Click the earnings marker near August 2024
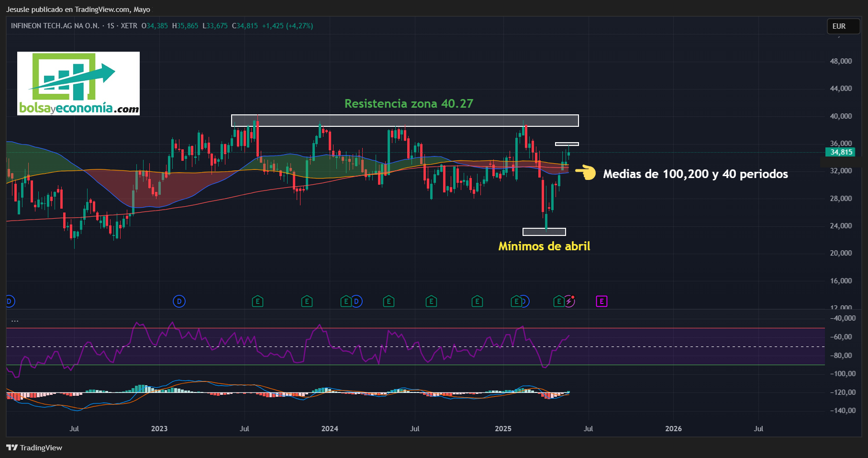This screenshot has width=868, height=458. click(431, 302)
